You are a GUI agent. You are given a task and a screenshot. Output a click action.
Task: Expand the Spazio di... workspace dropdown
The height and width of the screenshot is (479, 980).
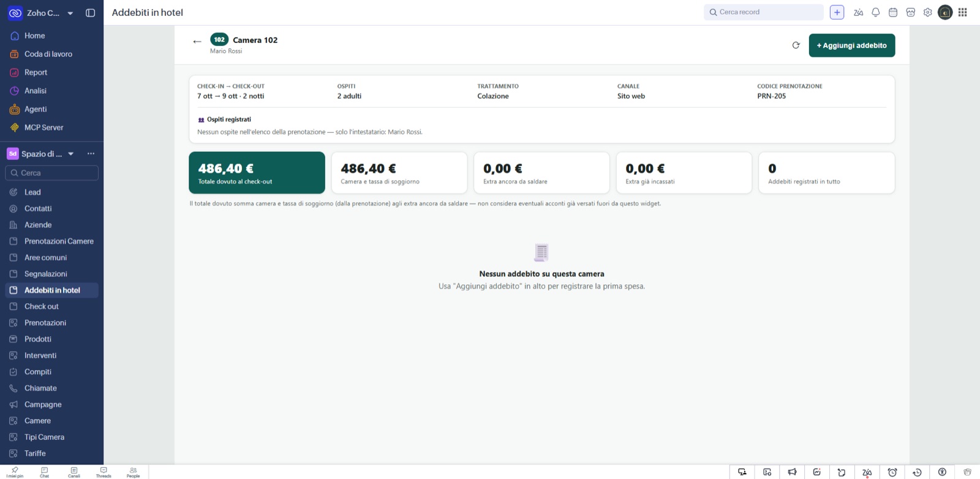(71, 154)
